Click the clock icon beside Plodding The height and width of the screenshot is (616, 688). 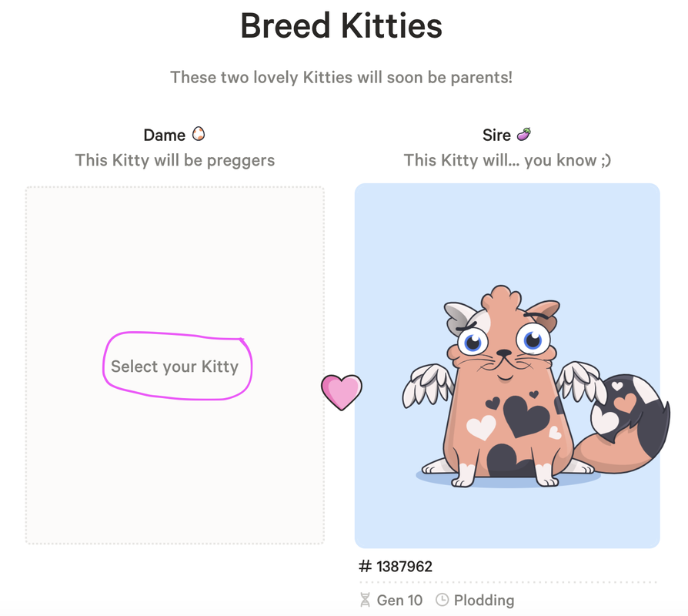(x=442, y=600)
